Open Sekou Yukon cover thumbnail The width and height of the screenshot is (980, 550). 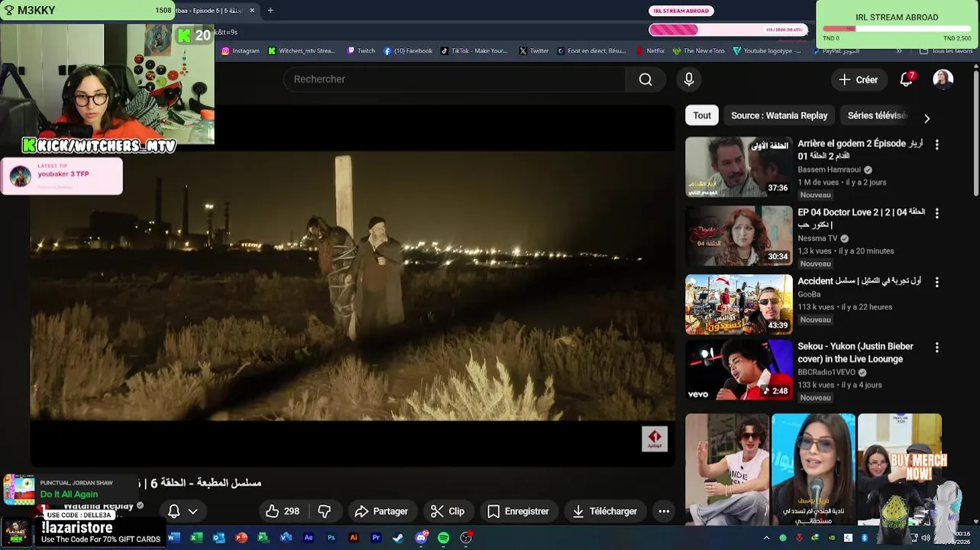[x=739, y=370]
